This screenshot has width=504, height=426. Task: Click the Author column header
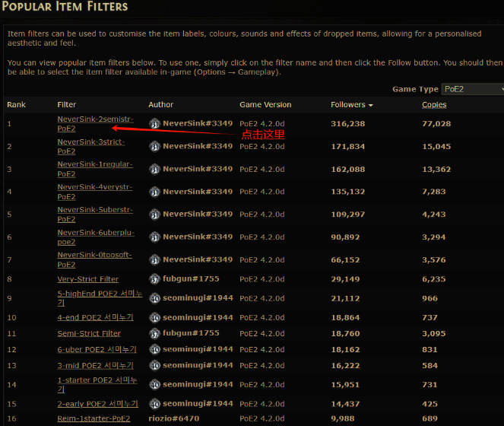coord(160,105)
